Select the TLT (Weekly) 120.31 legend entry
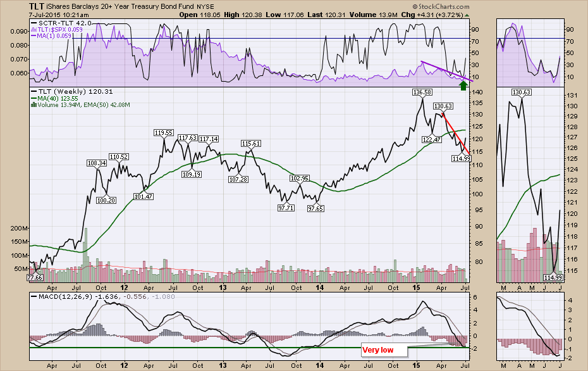 [71, 92]
